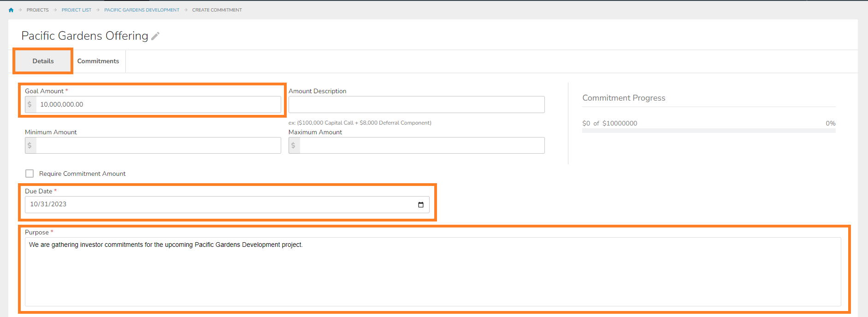Go to the Project List breadcrumb

[x=77, y=10]
